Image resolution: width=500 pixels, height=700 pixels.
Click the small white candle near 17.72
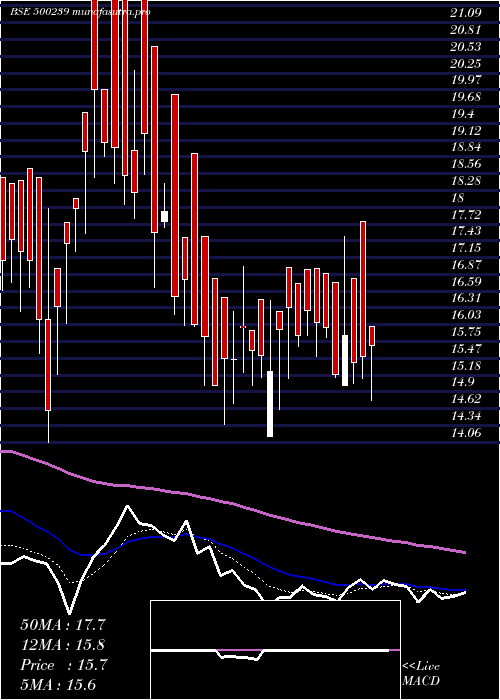164,216
